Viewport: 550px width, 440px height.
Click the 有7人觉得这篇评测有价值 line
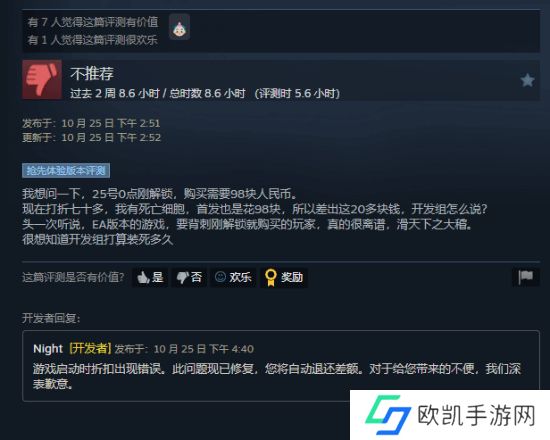[93, 22]
